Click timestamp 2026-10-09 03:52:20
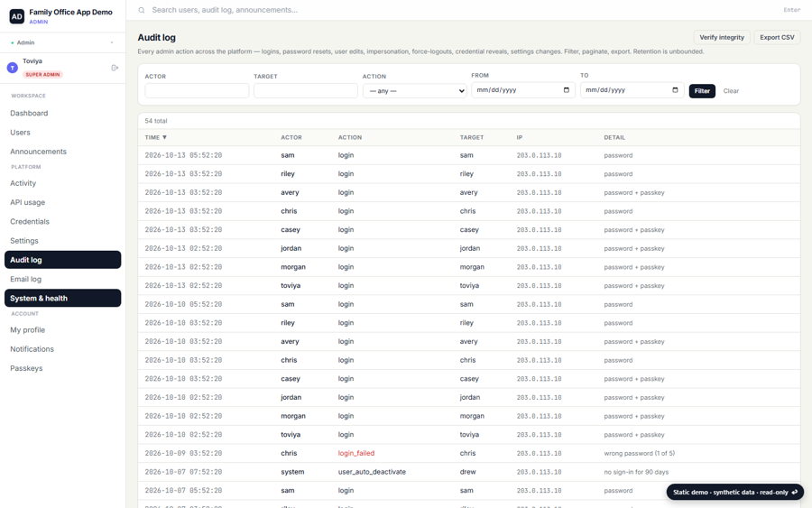Image resolution: width=812 pixels, height=508 pixels. coord(183,453)
